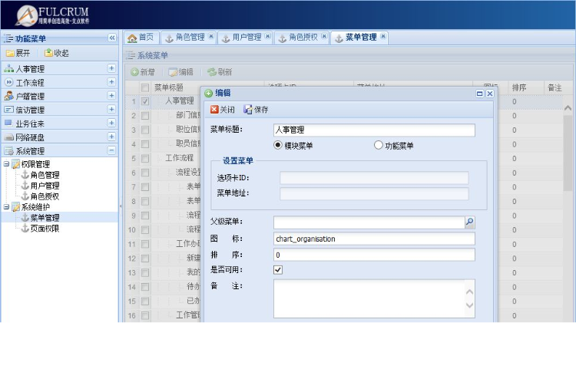Click the 图标 field with chart_organisation
This screenshot has height=392, width=576.
tap(374, 239)
